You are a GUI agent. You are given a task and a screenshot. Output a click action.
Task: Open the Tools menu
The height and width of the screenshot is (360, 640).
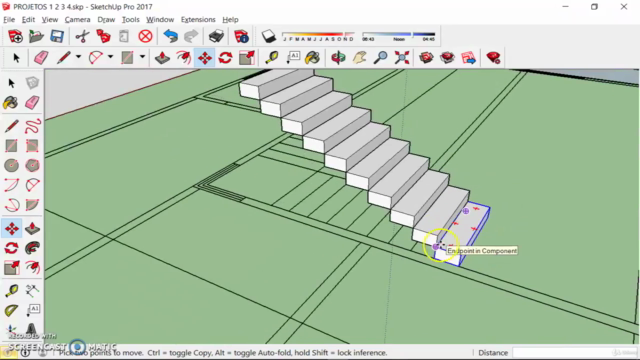[131, 20]
